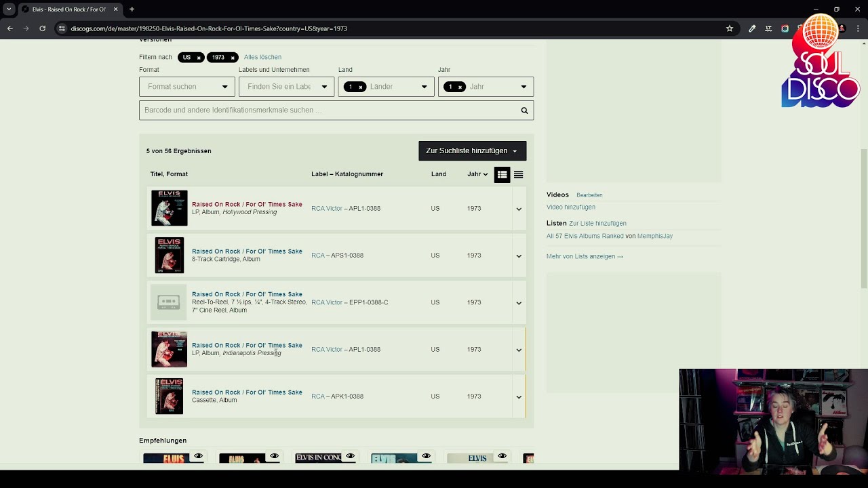Click the Label – Katalognummer column header
Image resolution: width=868 pixels, height=488 pixels.
(347, 174)
